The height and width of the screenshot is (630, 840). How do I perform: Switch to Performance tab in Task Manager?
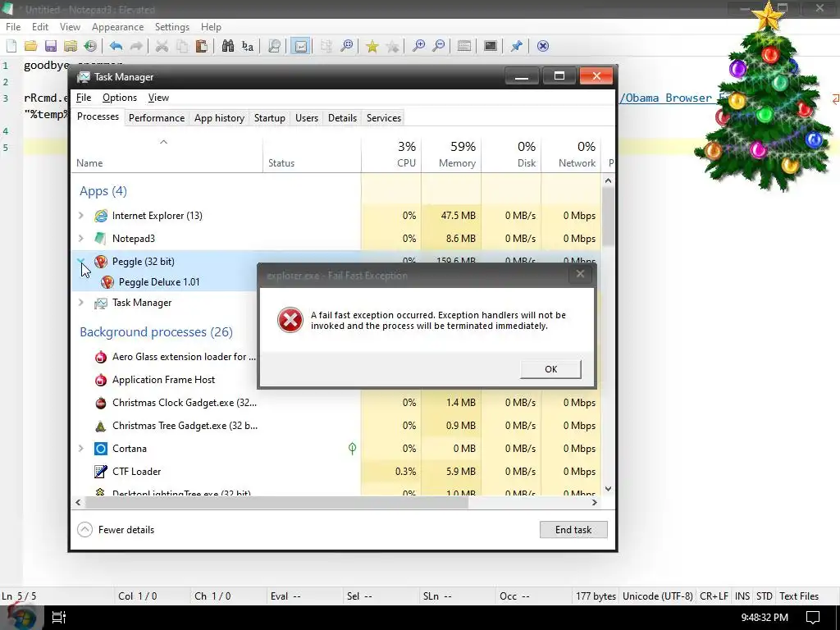157,118
